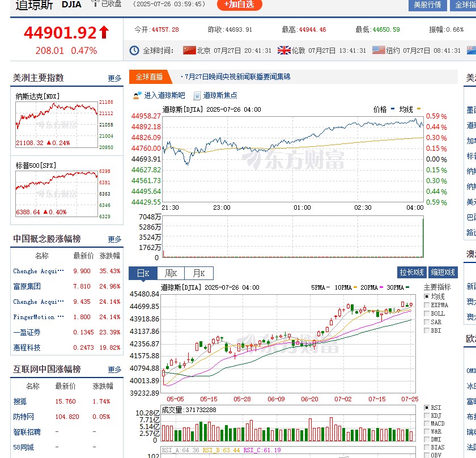Click the 缩短K线 button
This screenshot has width=476, height=458.
point(443,272)
